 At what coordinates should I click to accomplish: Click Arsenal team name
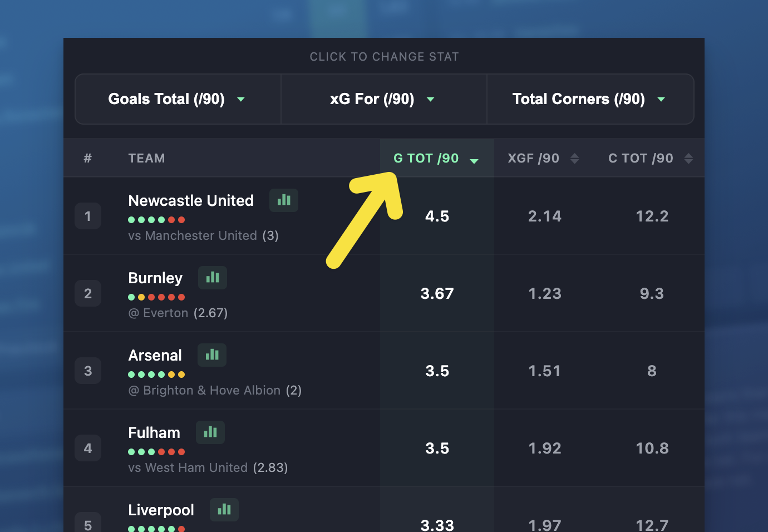tap(155, 355)
